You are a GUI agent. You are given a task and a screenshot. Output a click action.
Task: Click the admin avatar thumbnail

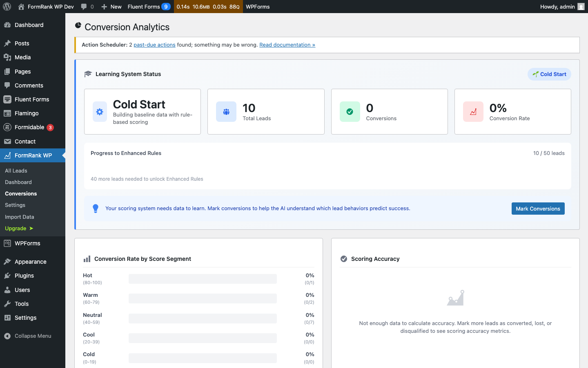point(581,7)
